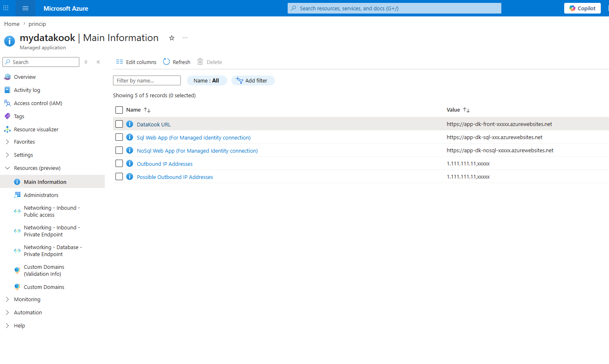Open the more options ellipsis by title
609x364 pixels.
(x=185, y=38)
